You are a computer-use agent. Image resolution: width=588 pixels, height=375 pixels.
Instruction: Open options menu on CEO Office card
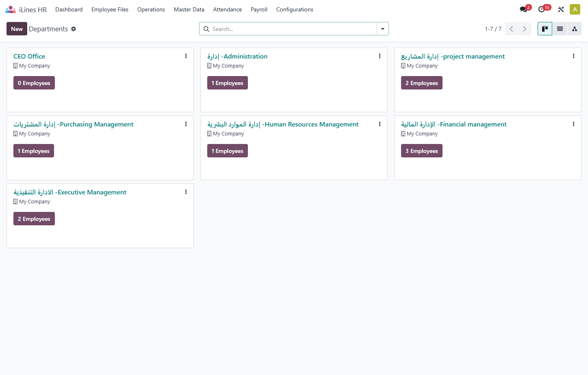pyautogui.click(x=186, y=56)
